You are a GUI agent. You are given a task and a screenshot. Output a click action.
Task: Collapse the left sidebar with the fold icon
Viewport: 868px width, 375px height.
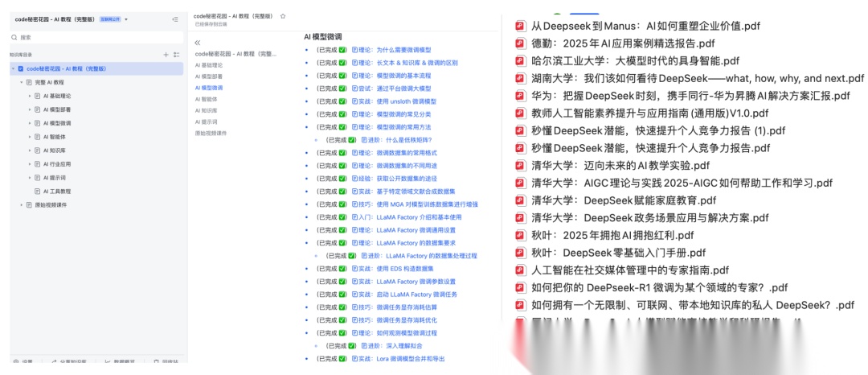[175, 19]
